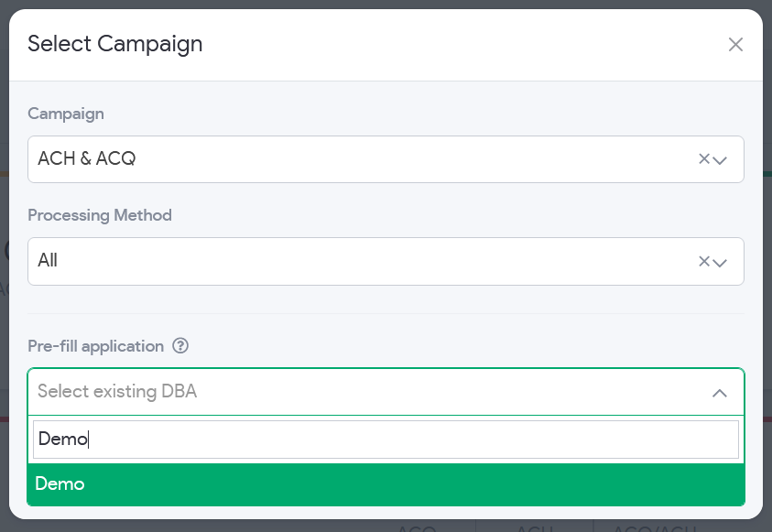Select the highlighted Demo option
Viewport: 772px width, 532px height.
coord(386,484)
